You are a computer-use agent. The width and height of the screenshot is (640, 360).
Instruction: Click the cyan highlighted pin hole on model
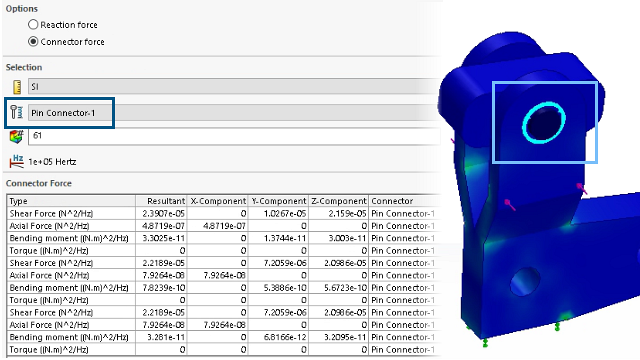point(544,122)
